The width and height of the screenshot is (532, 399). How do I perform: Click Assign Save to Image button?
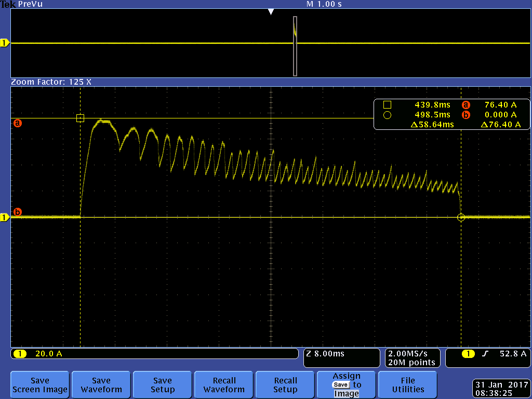[347, 385]
